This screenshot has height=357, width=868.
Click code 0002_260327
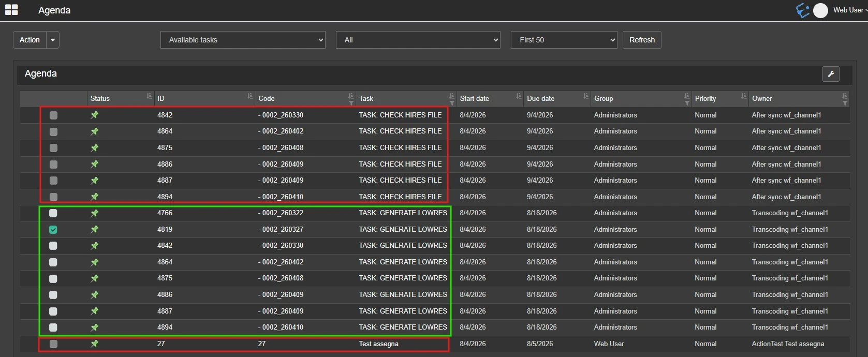(x=281, y=229)
